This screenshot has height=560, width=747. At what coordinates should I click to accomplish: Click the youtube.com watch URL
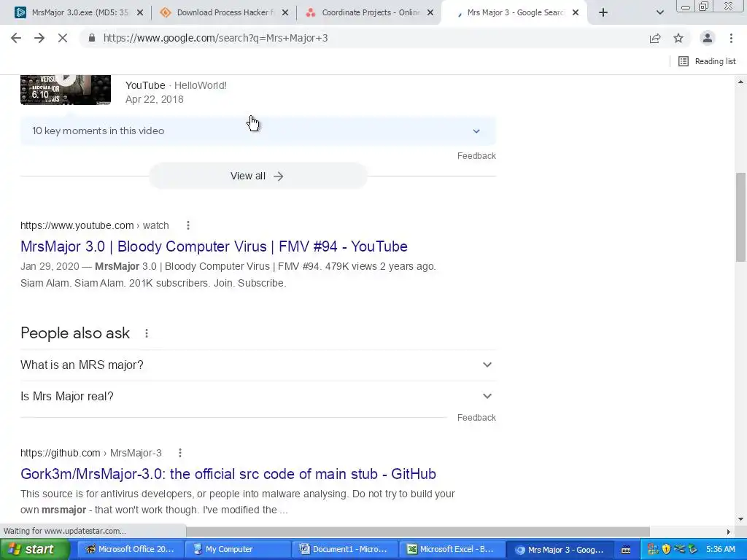tap(94, 225)
